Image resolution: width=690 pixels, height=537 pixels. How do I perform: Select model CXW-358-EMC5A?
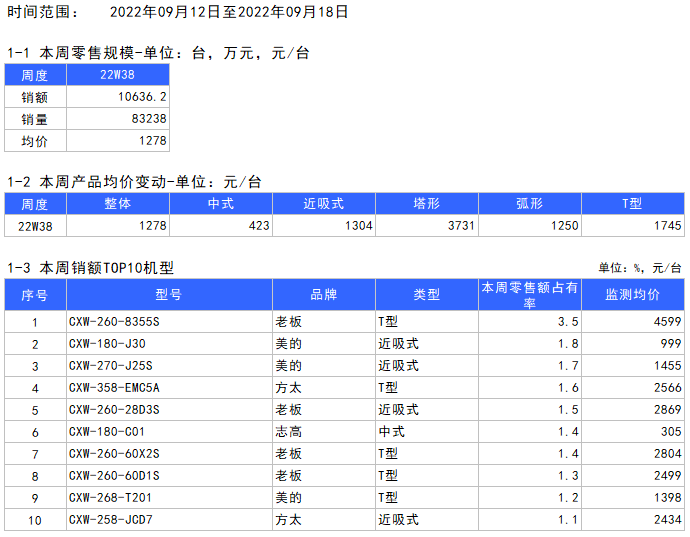click(114, 388)
